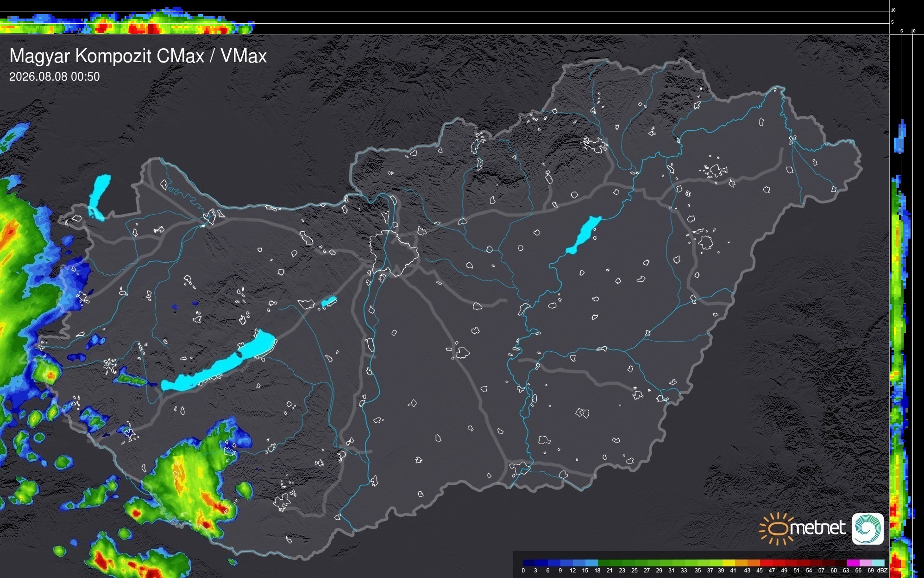Click the 57 value on the dBZ scale
This screenshot has height=578, width=924.
click(x=821, y=571)
